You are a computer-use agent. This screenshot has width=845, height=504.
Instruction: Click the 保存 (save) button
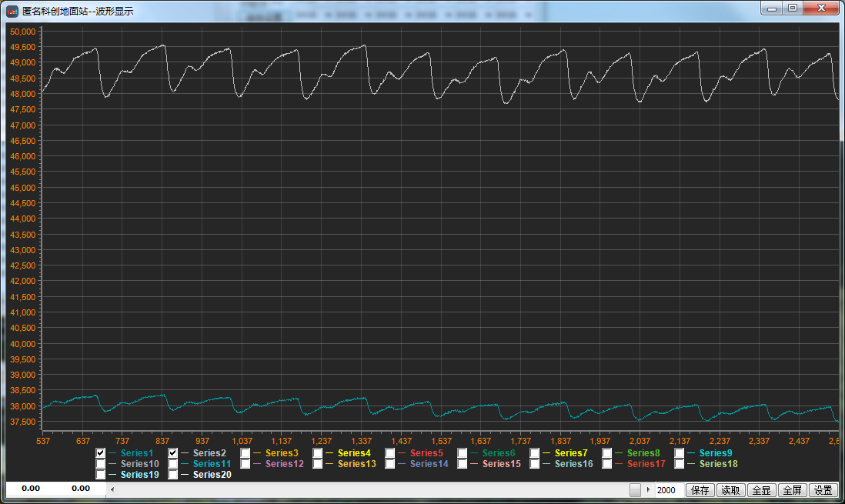(x=700, y=490)
